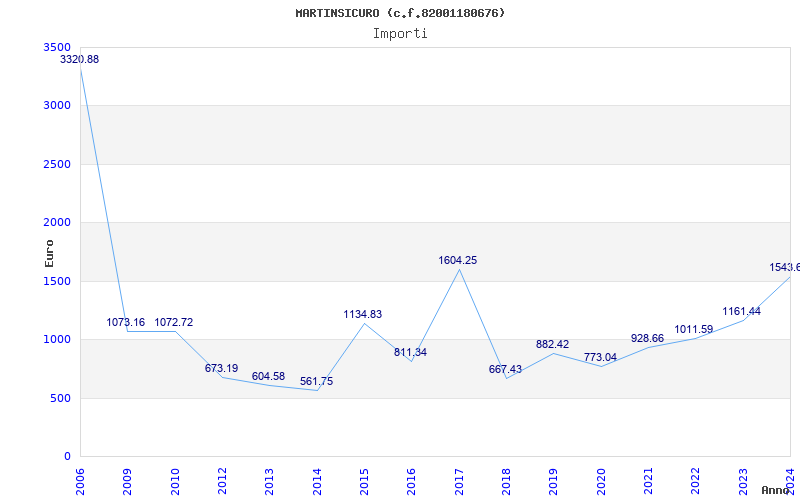Click the Euro axis label
Image resolution: width=800 pixels, height=500 pixels.
coord(49,254)
